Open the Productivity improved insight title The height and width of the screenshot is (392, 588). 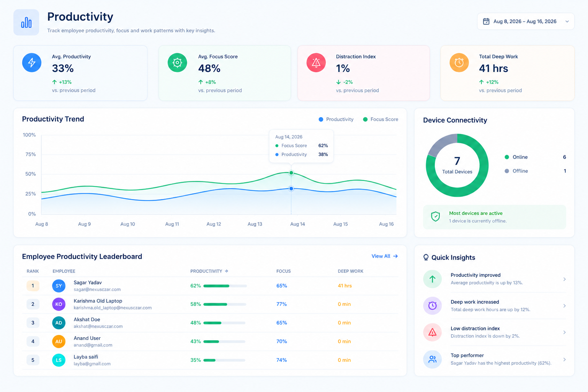[x=475, y=275]
